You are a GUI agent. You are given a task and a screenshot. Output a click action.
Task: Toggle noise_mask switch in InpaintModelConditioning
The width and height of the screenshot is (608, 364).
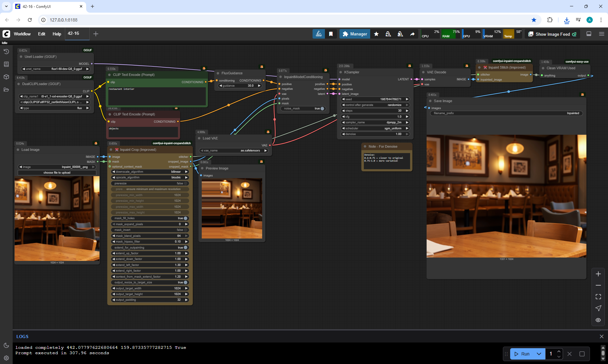point(321,108)
